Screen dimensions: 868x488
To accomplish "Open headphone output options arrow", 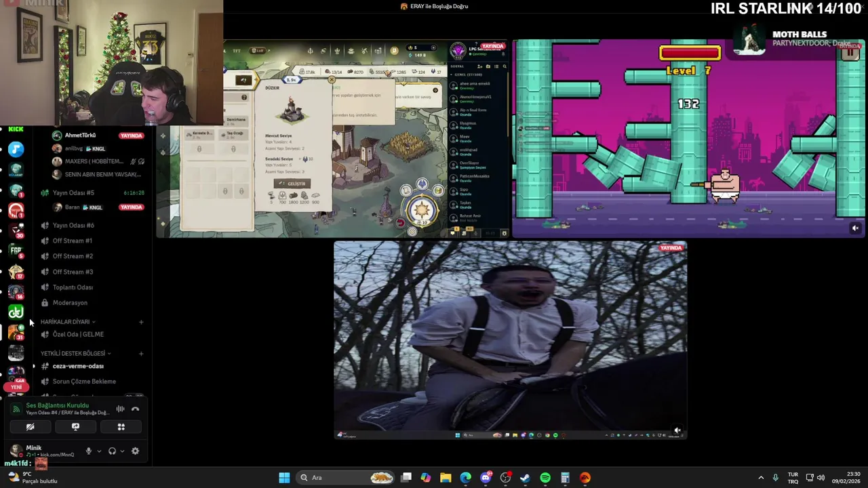I will (x=122, y=451).
